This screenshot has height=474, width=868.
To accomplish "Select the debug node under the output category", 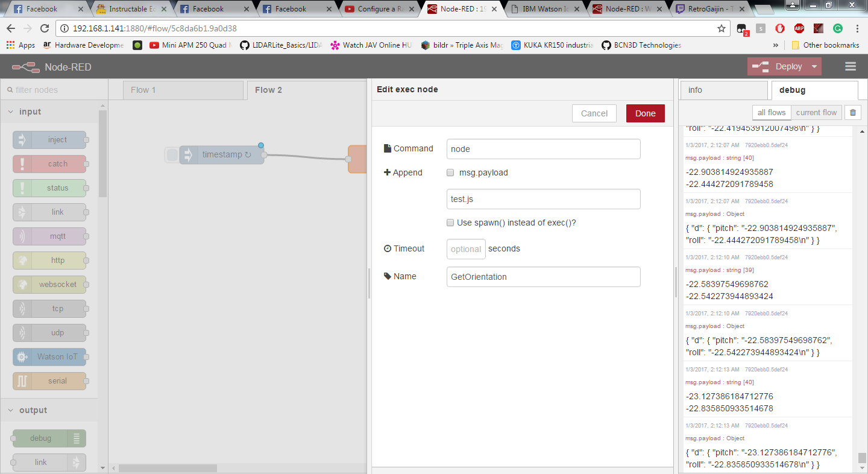I will click(49, 438).
